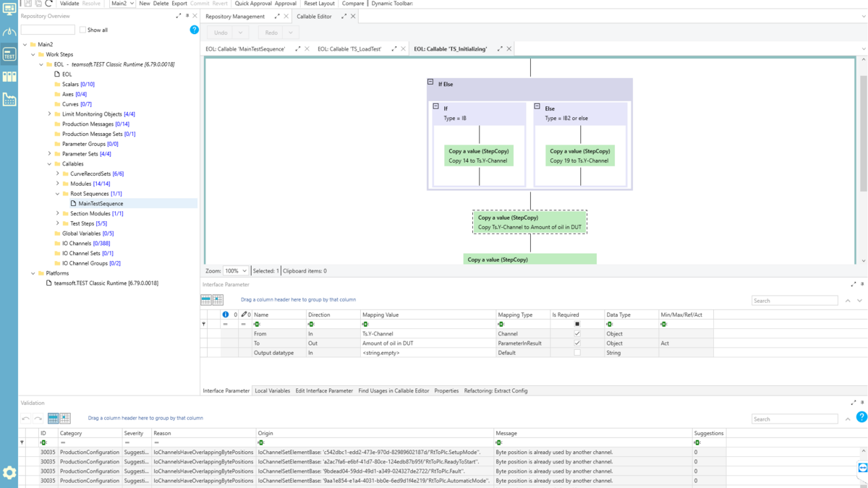Image resolution: width=868 pixels, height=488 pixels.
Task: Click the gauge icon in left sidebar
Action: pyautogui.click(x=9, y=32)
